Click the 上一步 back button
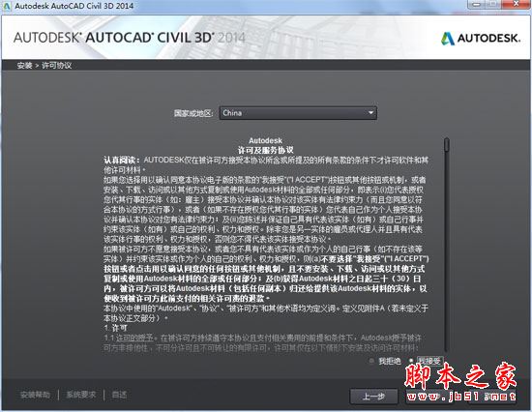This screenshot has height=412, width=532. [x=373, y=397]
